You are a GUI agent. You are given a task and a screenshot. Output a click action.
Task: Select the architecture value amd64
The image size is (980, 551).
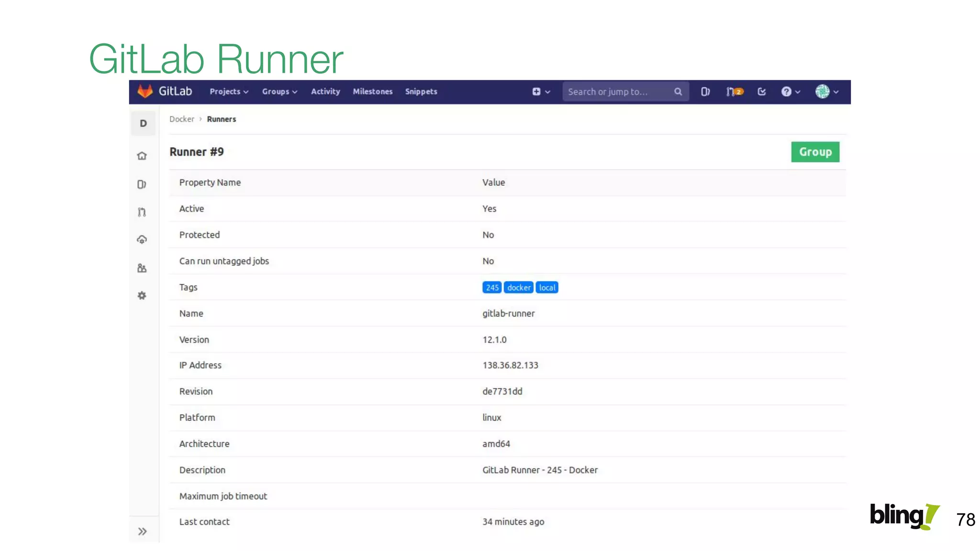pos(496,443)
